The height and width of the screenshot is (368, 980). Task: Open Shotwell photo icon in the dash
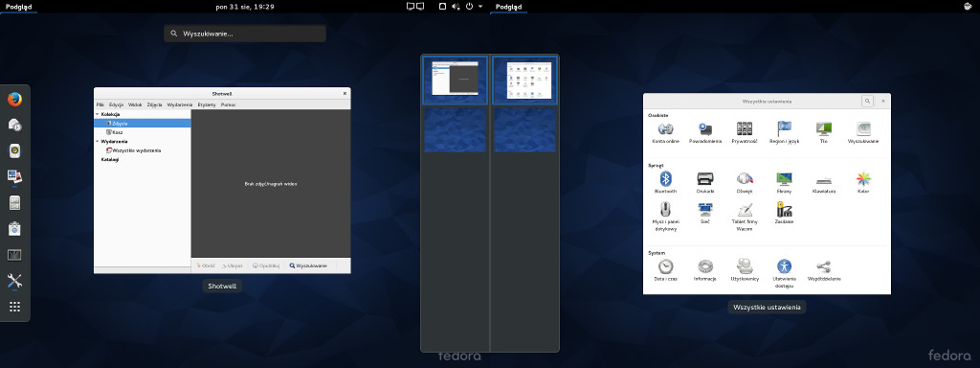pyautogui.click(x=15, y=177)
